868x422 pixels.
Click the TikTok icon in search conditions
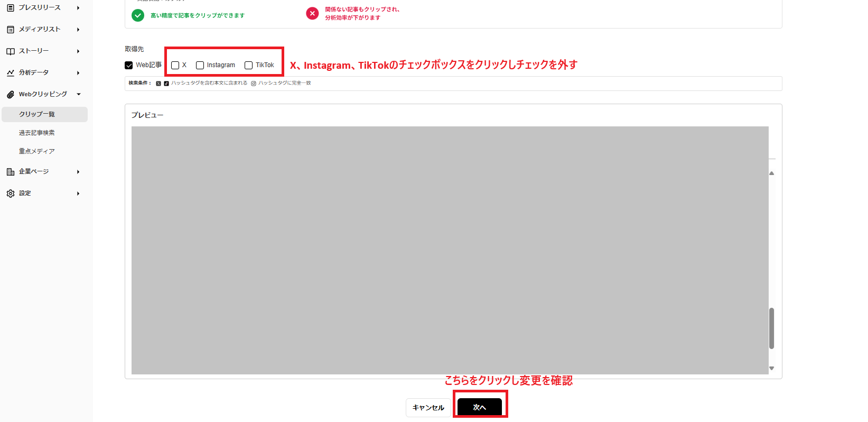(x=166, y=84)
